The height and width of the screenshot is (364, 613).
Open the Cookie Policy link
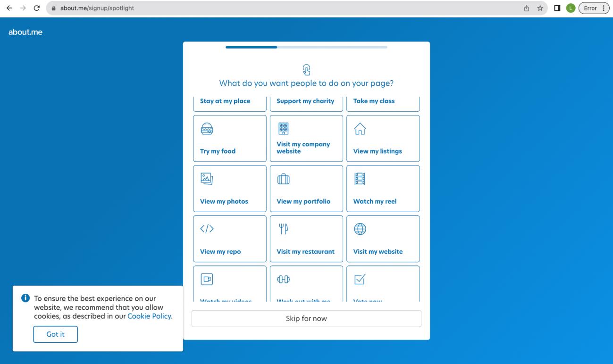150,316
